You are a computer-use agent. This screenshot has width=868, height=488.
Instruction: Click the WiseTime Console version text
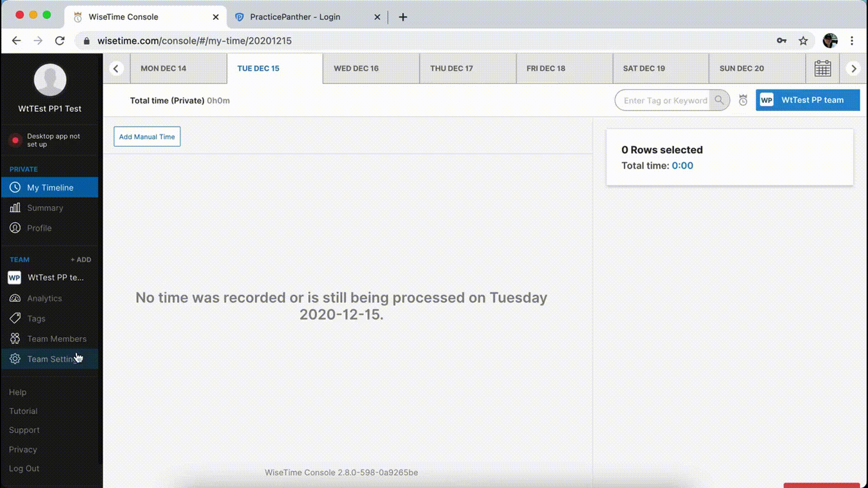(x=341, y=473)
